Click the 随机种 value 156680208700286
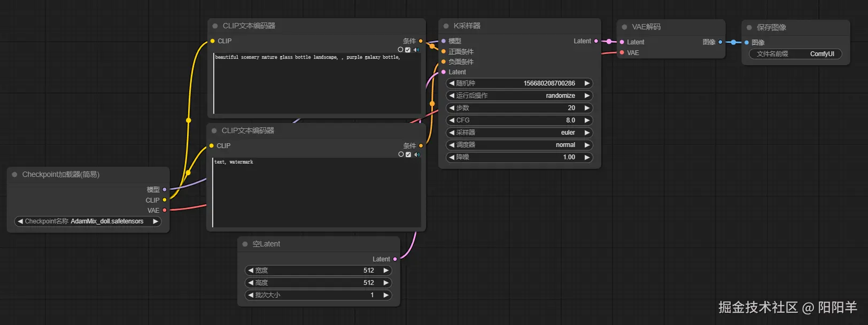The height and width of the screenshot is (325, 868). (x=549, y=83)
